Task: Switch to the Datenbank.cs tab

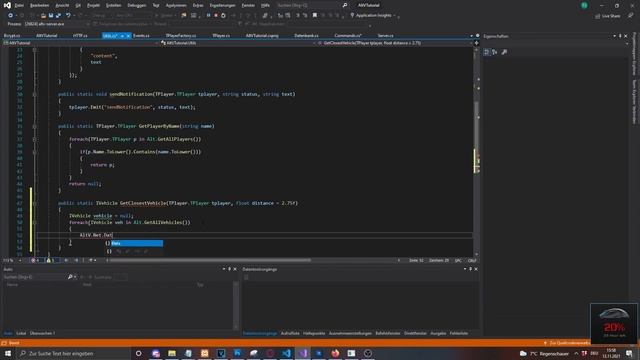Action: (x=306, y=36)
